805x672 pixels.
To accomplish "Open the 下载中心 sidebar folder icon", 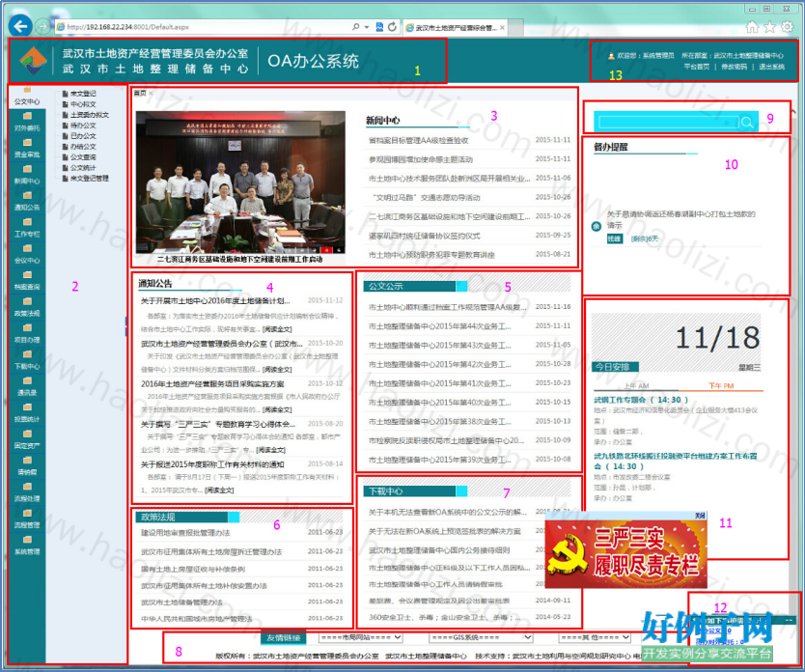I will [27, 354].
